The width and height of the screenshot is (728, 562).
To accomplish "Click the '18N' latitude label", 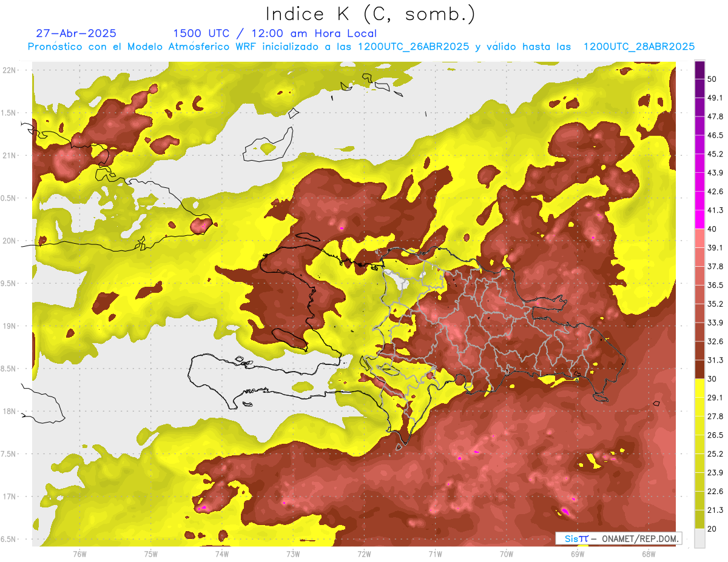I will click(9, 411).
